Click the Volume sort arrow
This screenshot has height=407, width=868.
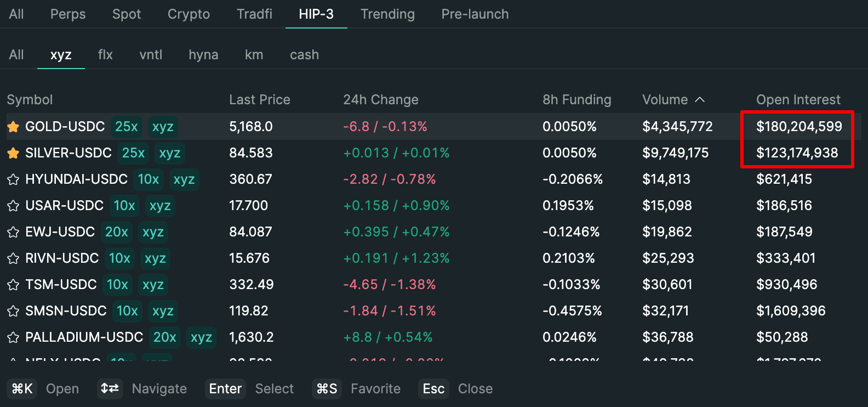click(700, 100)
